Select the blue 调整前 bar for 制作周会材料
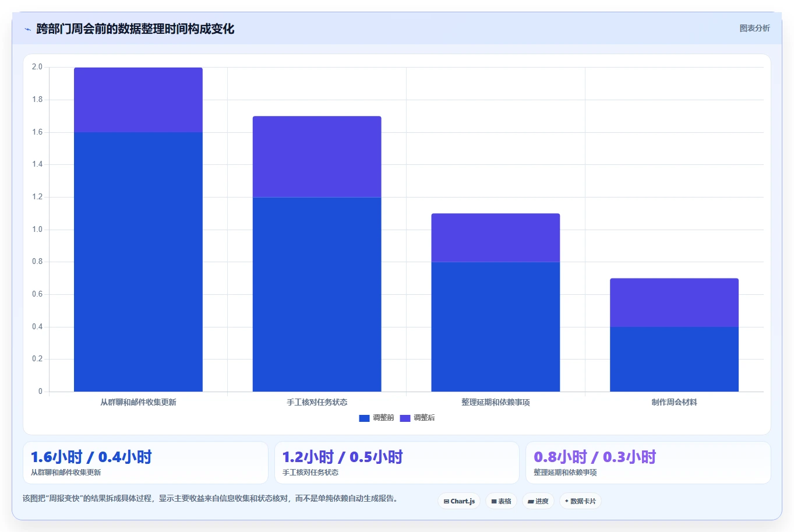Viewport: 794px width, 532px height. click(674, 359)
